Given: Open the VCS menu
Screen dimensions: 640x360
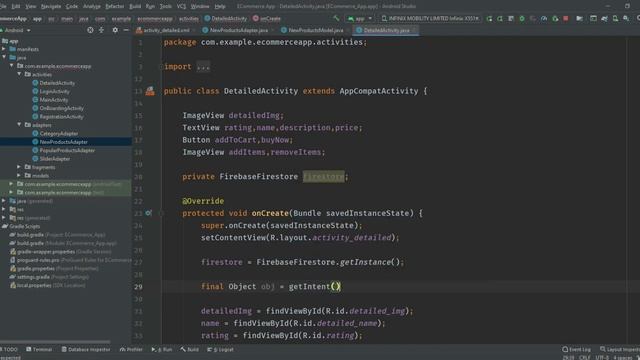Looking at the screenshot, I should pos(181,6).
